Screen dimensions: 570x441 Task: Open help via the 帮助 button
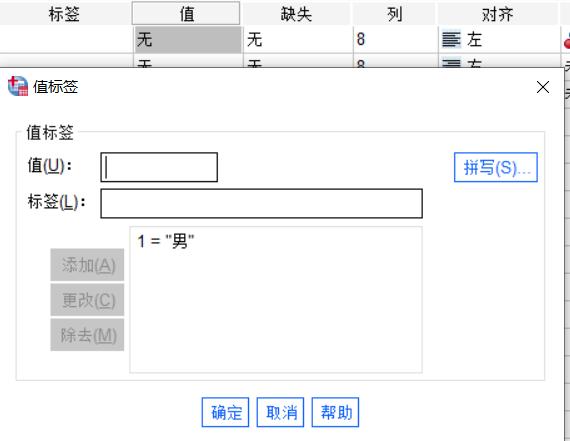(x=335, y=412)
